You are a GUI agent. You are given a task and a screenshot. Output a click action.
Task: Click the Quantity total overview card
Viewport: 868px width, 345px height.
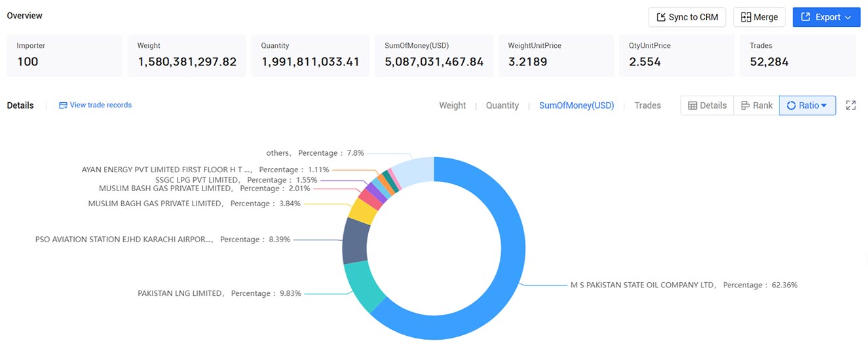point(311,56)
